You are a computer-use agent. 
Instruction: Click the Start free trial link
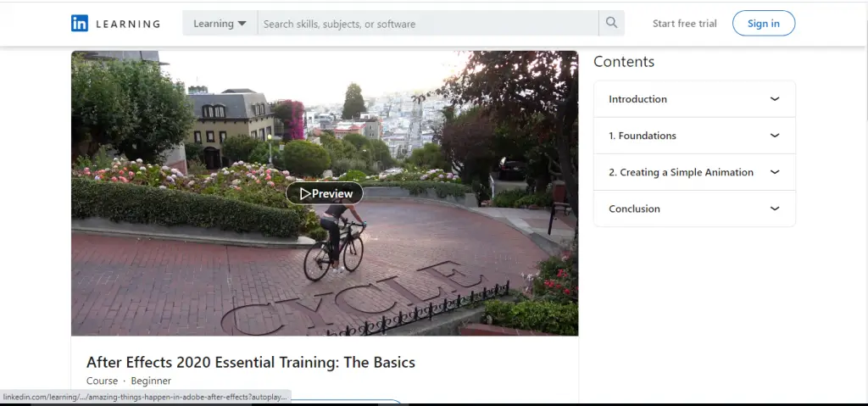coord(684,24)
